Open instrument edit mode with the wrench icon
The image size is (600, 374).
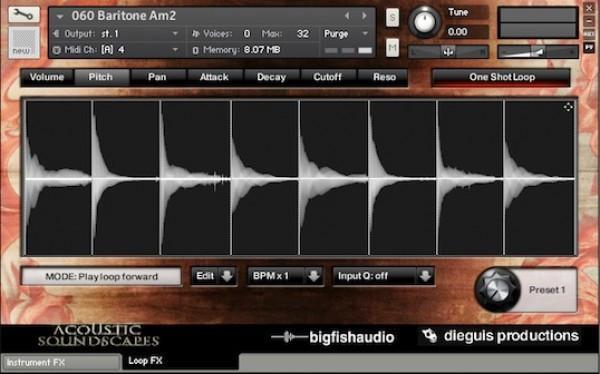pyautogui.click(x=24, y=15)
